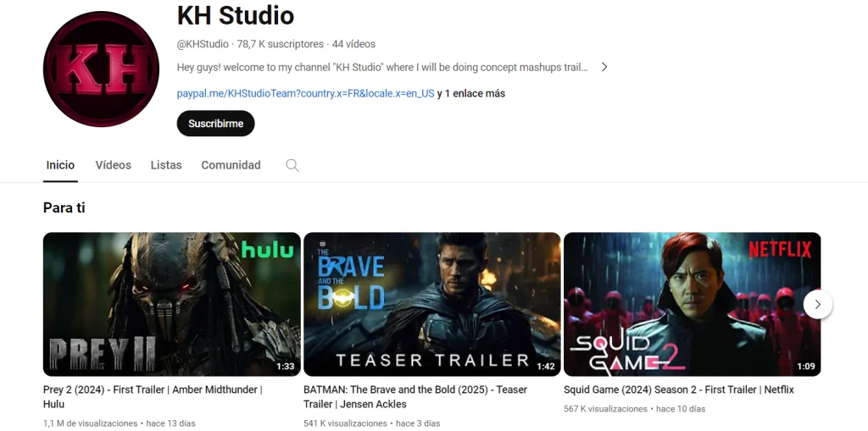Play the Brave and the Bold thumbnail
The height and width of the screenshot is (431, 868).
point(432,304)
